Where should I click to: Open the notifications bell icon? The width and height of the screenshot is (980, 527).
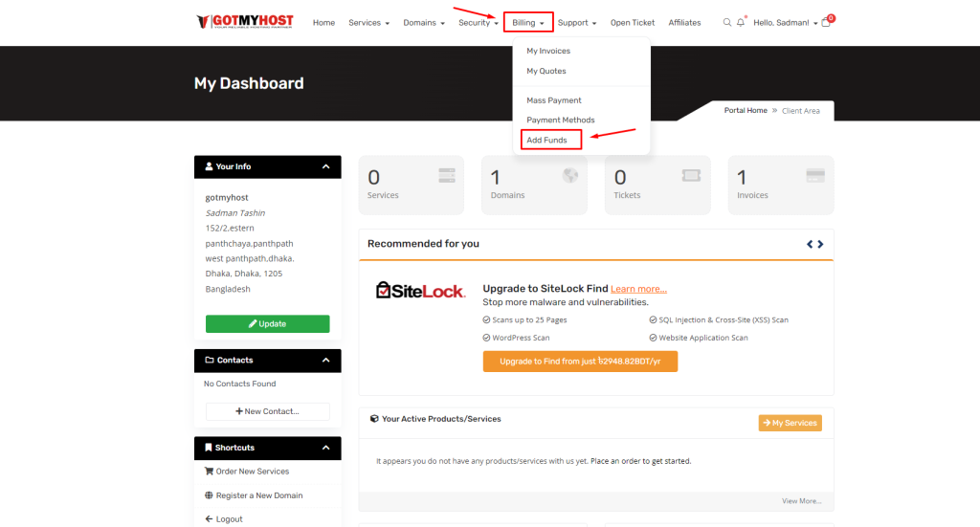click(x=741, y=22)
